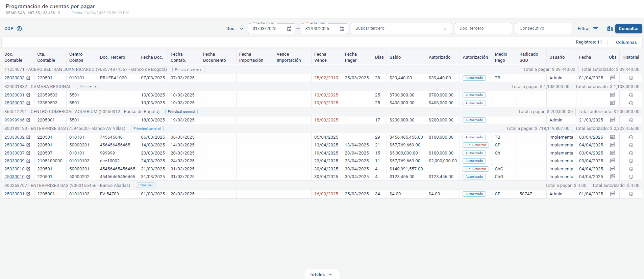Select group row CENTRO COMERCIAL AQUARIUM
This screenshot has width=644, height=279.
(x=322, y=112)
